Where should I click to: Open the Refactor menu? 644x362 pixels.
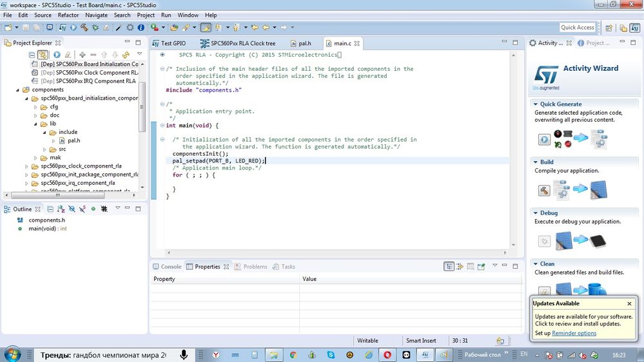pos(68,15)
